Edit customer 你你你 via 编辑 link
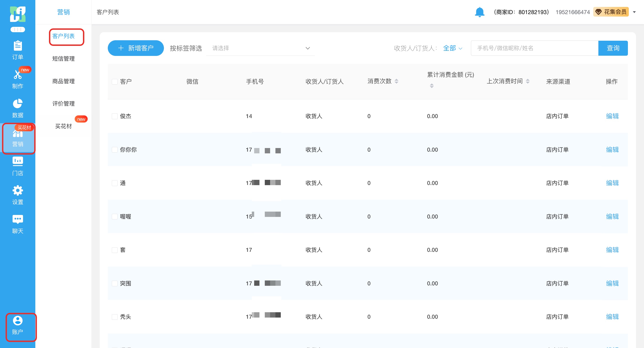This screenshot has height=348, width=644. (612, 149)
